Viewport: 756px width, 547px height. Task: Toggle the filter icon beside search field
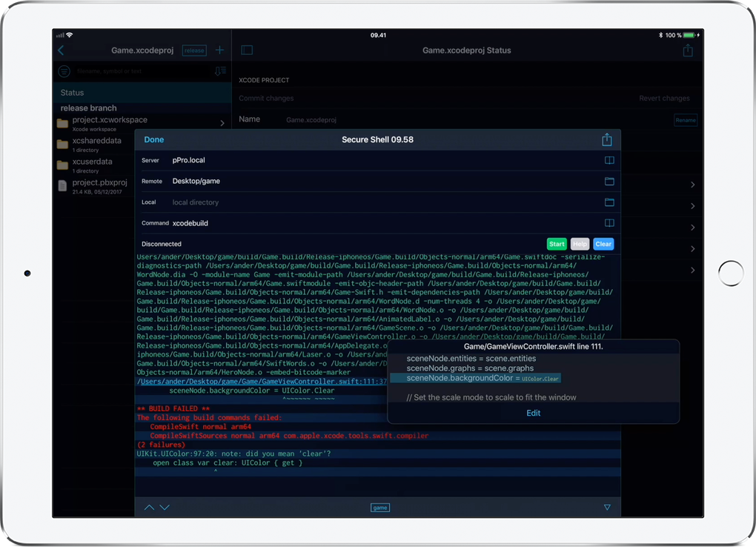(64, 71)
